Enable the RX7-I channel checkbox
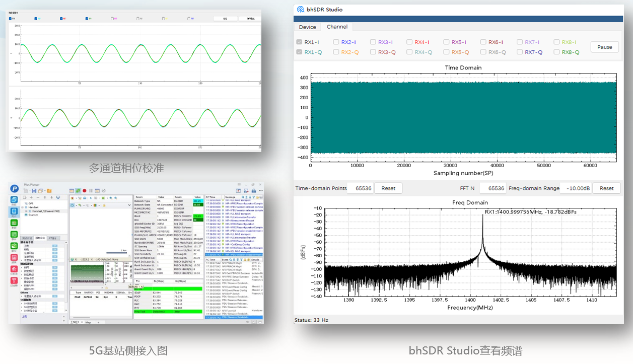The height and width of the screenshot is (364, 633). pyautogui.click(x=520, y=42)
